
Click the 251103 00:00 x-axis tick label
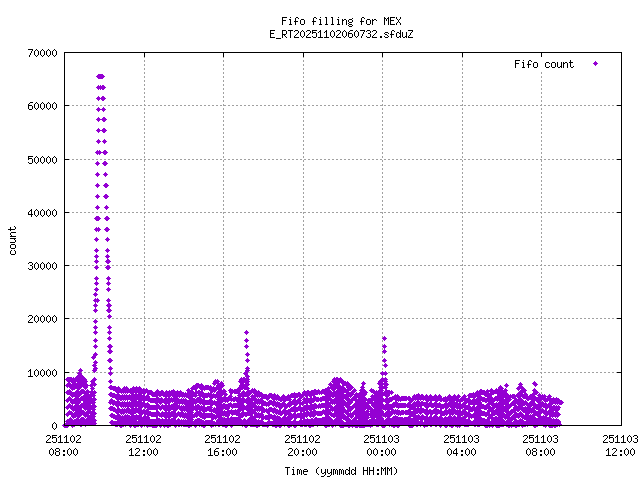coord(381,444)
